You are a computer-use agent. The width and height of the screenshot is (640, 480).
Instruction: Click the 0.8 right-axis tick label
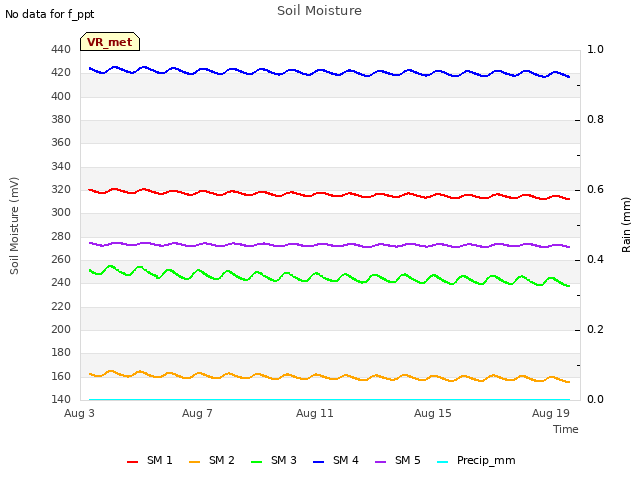tap(595, 120)
